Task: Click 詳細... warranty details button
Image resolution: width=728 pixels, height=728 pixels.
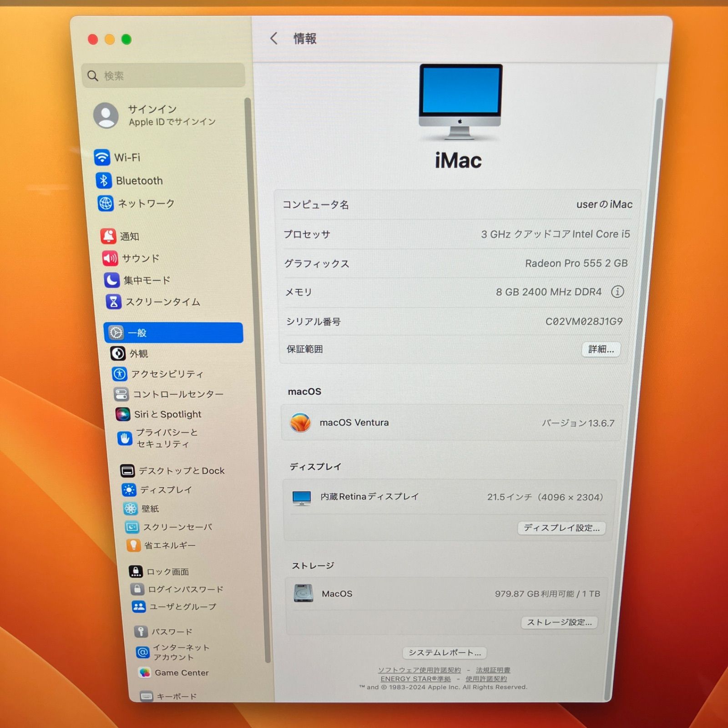Action: pyautogui.click(x=601, y=349)
